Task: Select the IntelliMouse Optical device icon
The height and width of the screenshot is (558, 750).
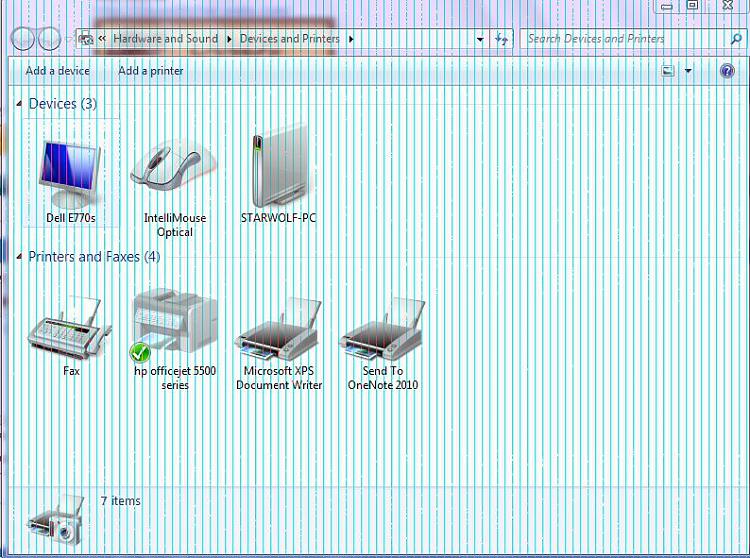Action: (x=174, y=166)
